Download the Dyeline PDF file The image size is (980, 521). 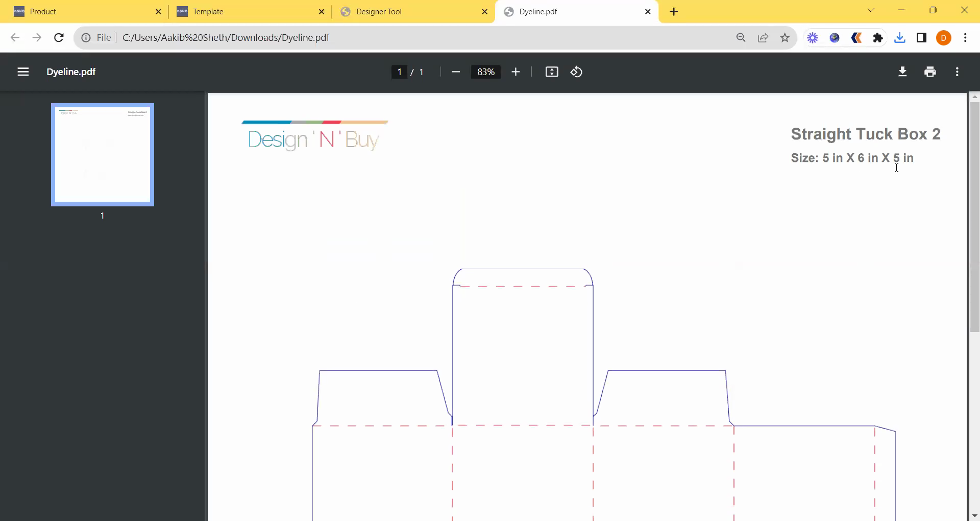[902, 72]
